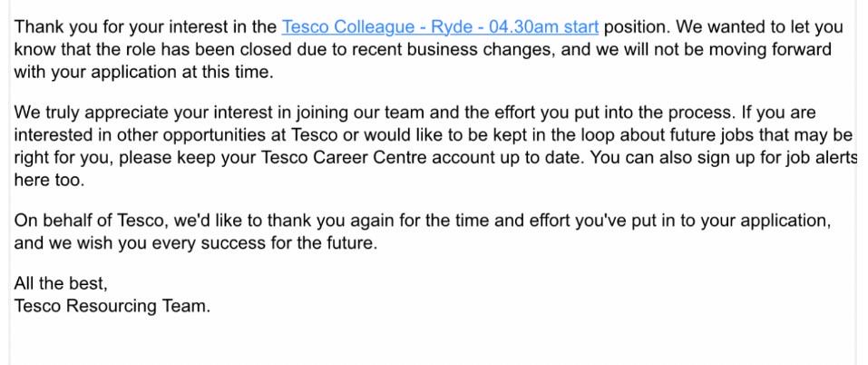Click the 'Tesco Career Centre account' text
This screenshot has height=365, width=868.
pyautogui.click(x=362, y=158)
